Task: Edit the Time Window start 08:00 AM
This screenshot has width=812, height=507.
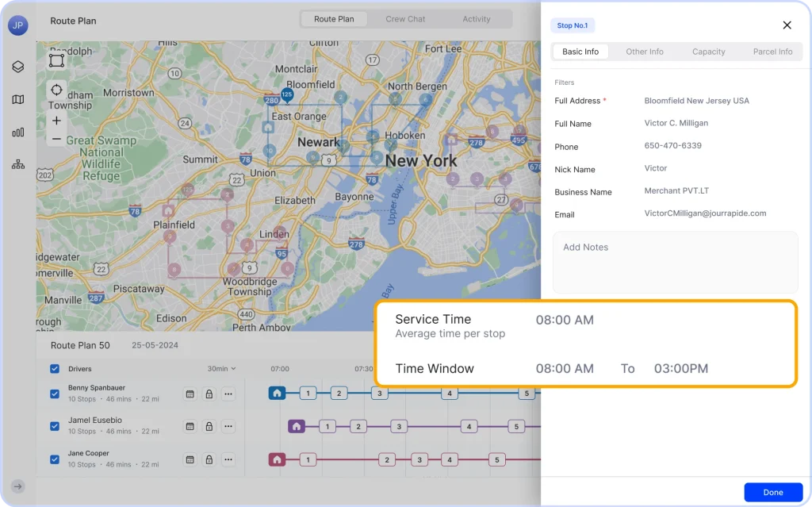Action: pos(565,369)
